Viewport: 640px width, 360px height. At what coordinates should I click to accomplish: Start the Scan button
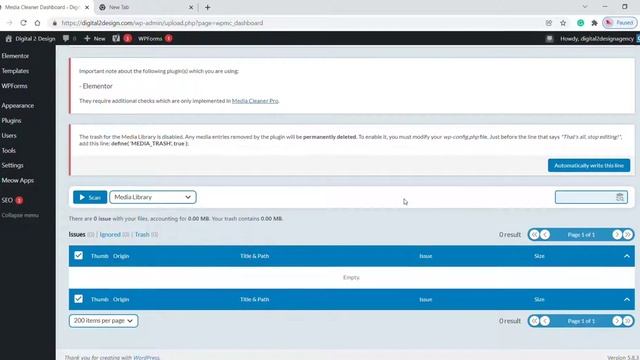click(x=90, y=197)
